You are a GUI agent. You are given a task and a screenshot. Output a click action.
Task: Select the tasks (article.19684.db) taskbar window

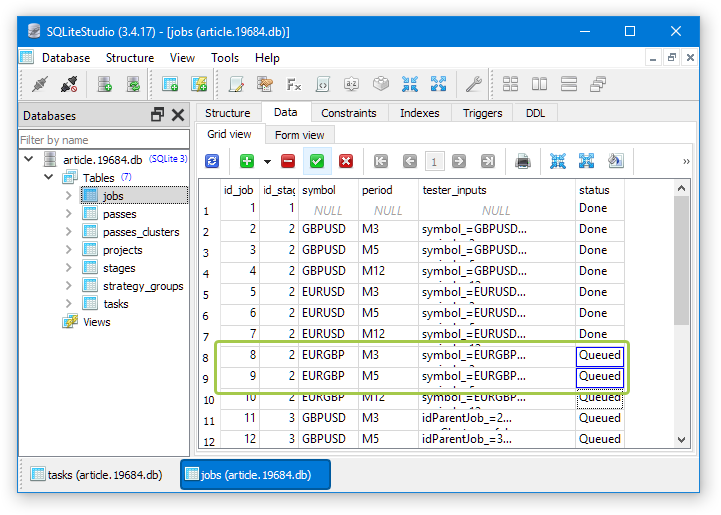coord(96,475)
